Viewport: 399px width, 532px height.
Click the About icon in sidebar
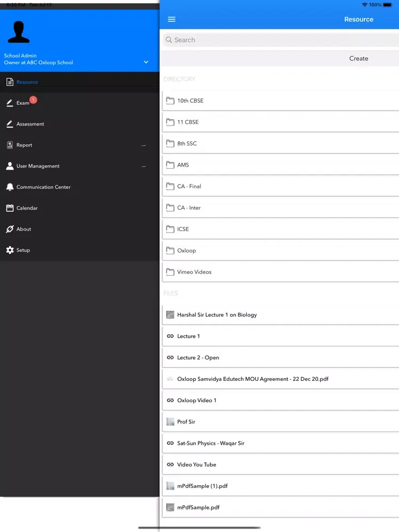[10, 229]
